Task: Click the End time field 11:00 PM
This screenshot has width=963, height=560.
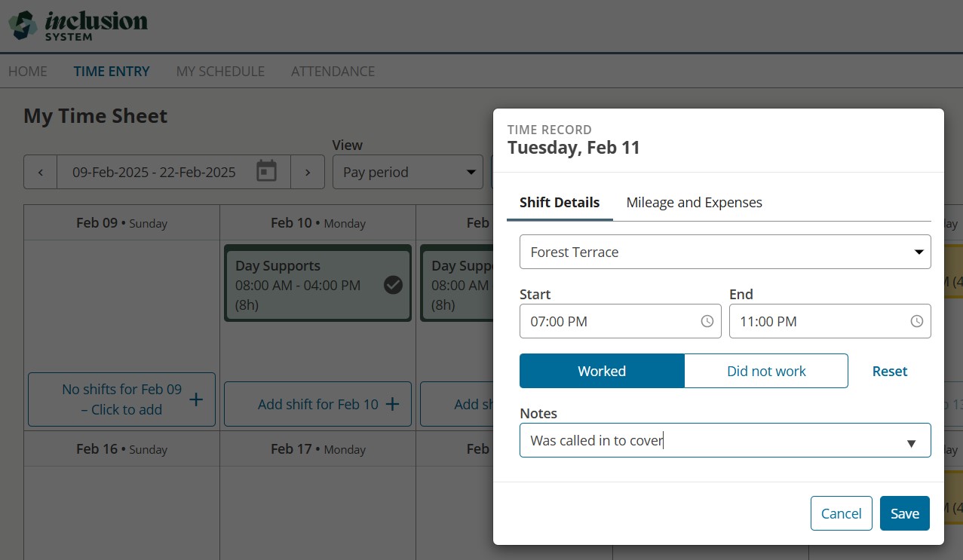Action: coord(830,321)
